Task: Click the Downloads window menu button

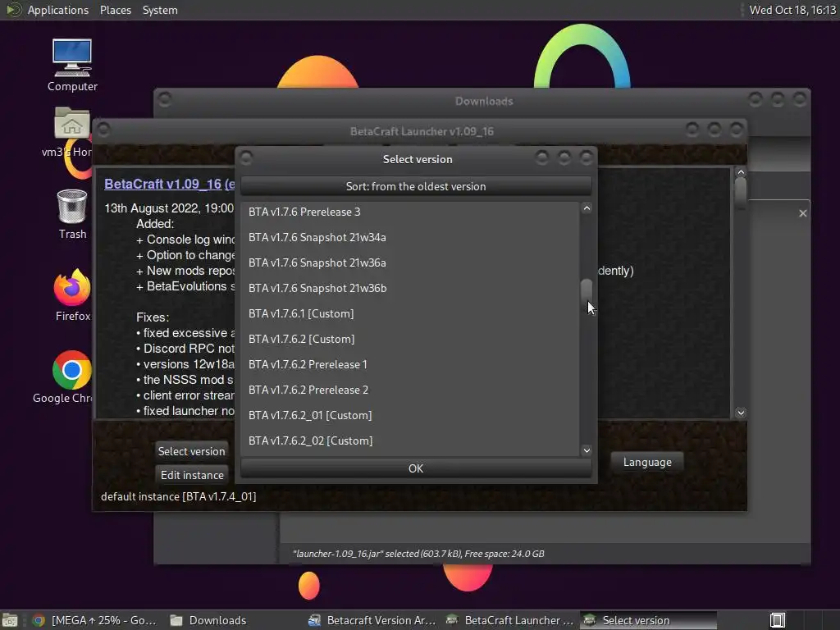Action: click(x=165, y=99)
